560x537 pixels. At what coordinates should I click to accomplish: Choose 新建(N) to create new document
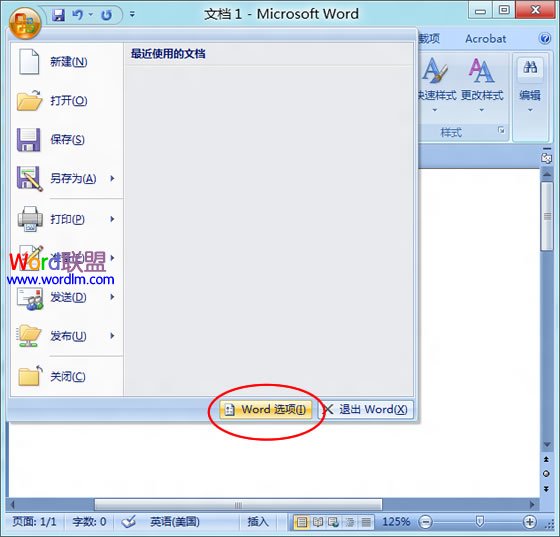click(67, 62)
